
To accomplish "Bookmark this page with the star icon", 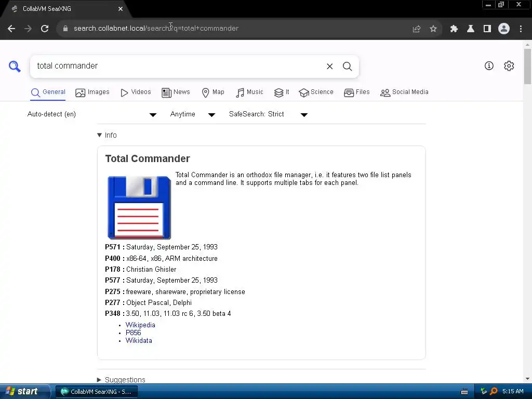I will coord(433,29).
